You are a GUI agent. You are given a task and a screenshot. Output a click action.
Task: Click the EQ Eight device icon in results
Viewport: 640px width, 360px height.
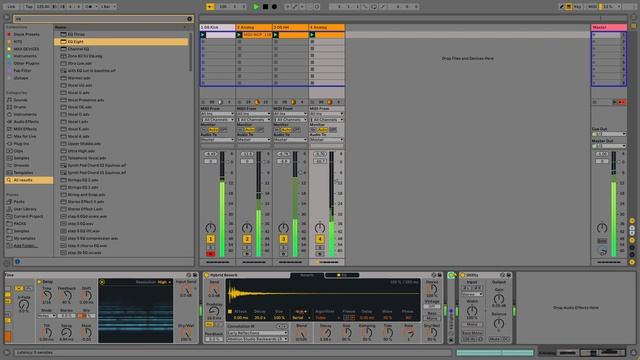point(63,42)
